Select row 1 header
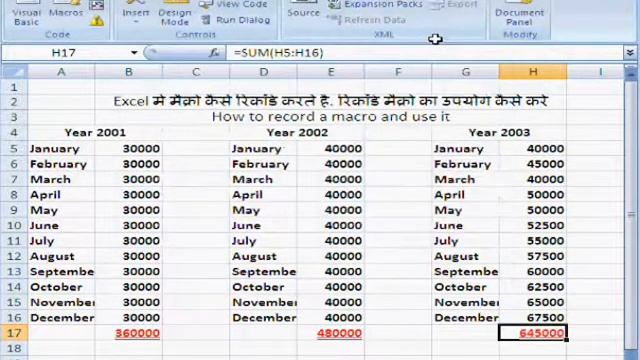This screenshot has width=640, height=360. coord(15,87)
